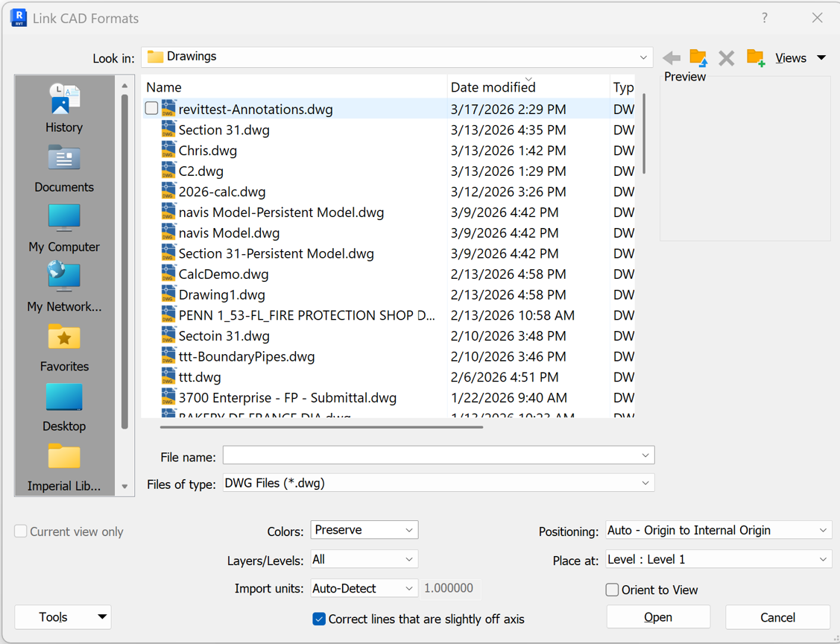The width and height of the screenshot is (840, 644).
Task: Click date 3/13/2026 1:42 PM
Action: point(508,151)
